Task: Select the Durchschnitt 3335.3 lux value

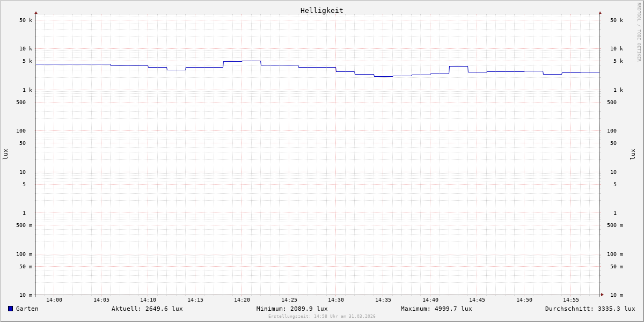Action: [x=590, y=309]
